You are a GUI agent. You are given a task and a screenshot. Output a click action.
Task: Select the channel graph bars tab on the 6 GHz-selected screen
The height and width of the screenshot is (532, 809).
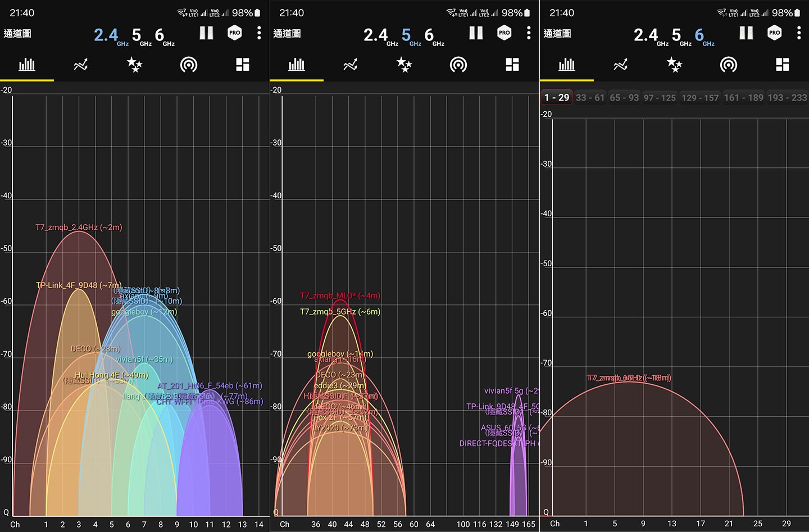567,65
